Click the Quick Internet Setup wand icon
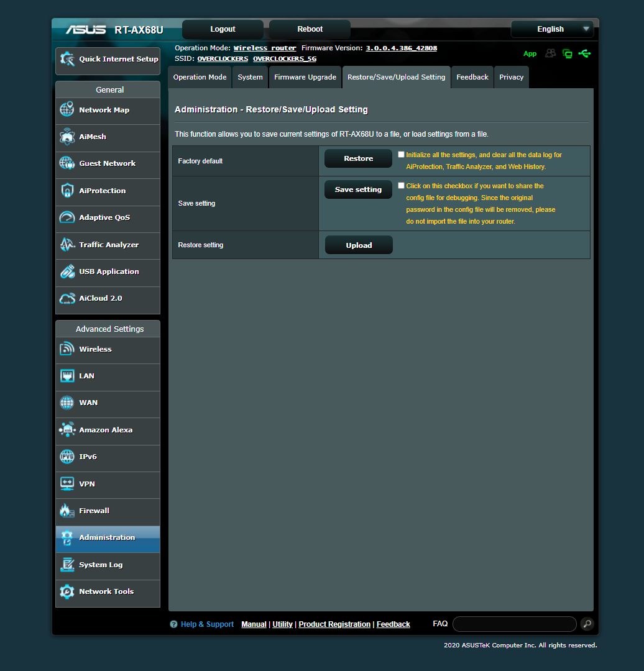The image size is (644, 671). (67, 59)
